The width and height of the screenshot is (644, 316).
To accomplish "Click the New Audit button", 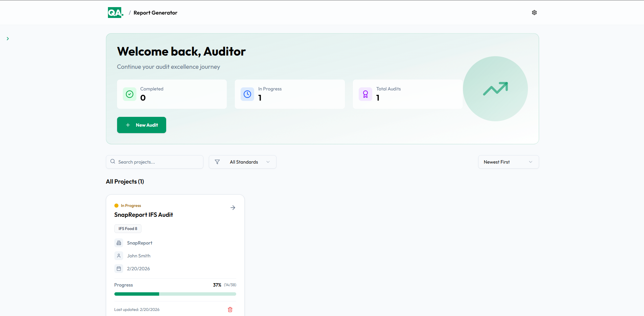I will [141, 125].
